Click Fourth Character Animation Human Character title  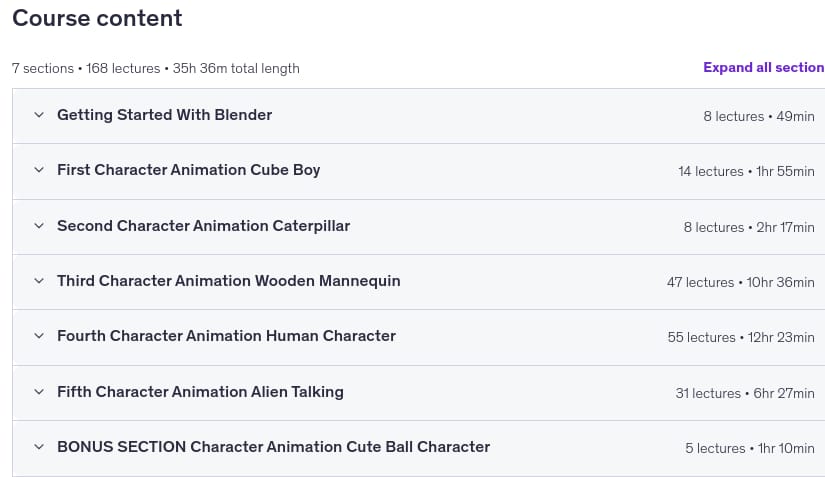click(227, 336)
